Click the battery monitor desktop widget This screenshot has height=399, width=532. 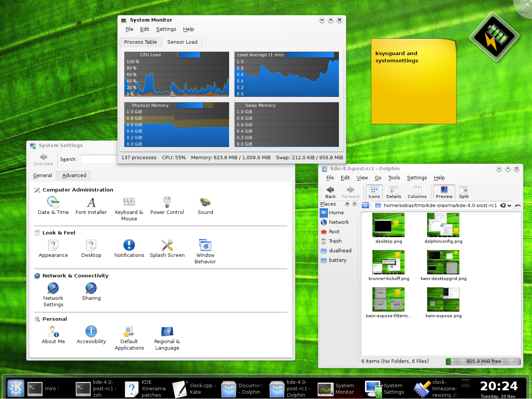494,37
